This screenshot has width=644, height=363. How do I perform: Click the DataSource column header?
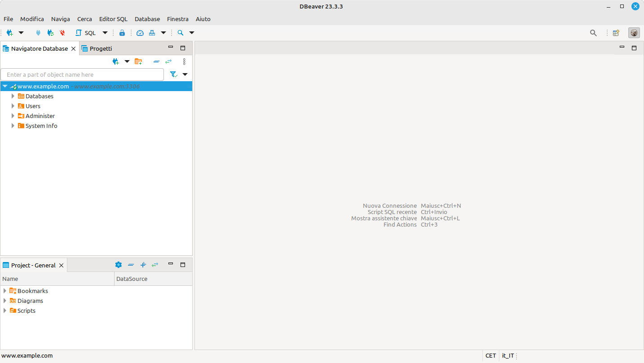[x=154, y=279]
